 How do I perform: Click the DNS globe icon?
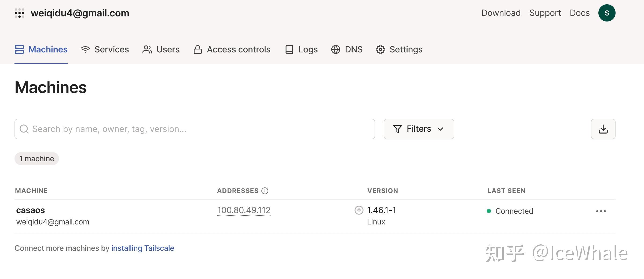(335, 49)
